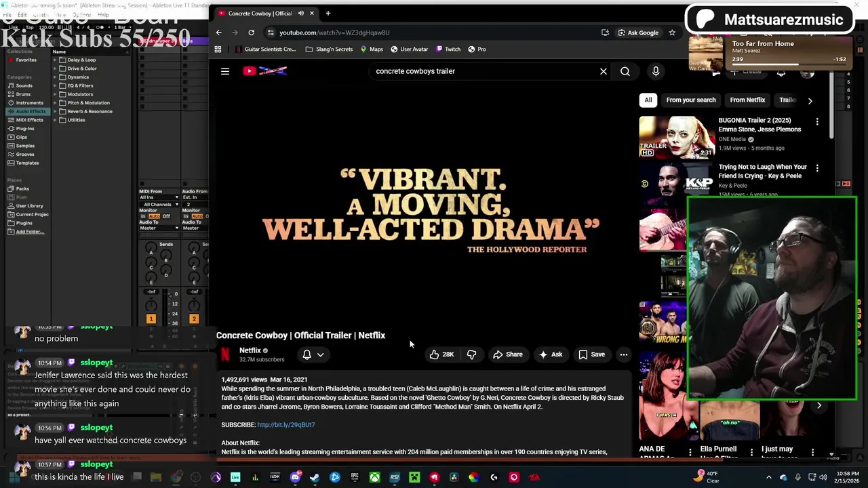Open notification options chevron beside bell
This screenshot has width=868, height=488.
320,354
